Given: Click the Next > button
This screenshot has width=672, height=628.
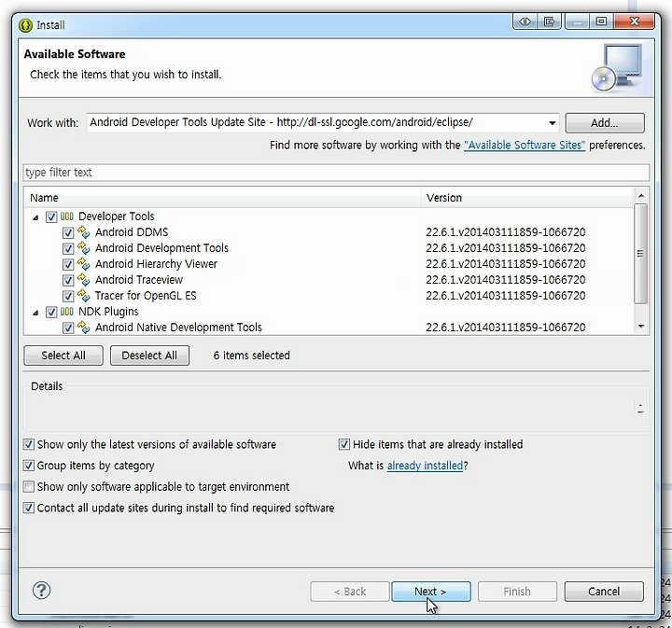Looking at the screenshot, I should [430, 592].
